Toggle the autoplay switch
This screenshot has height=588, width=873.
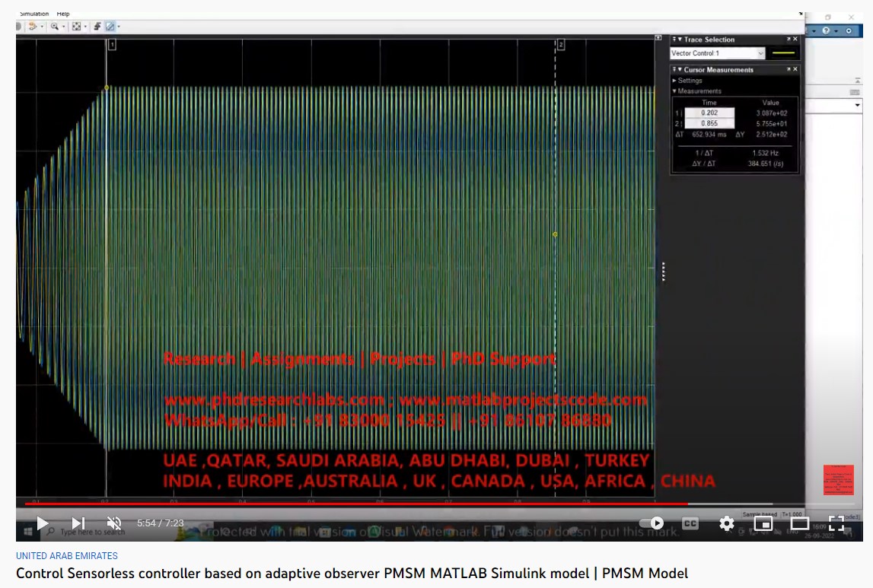[x=652, y=523]
